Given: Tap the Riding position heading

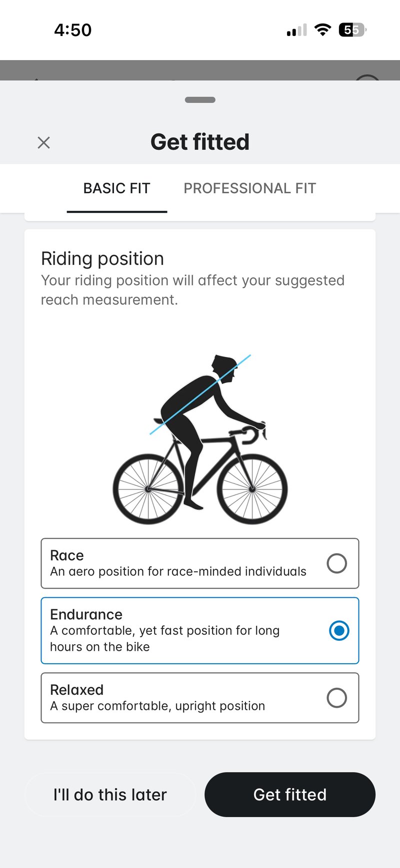Looking at the screenshot, I should [102, 259].
